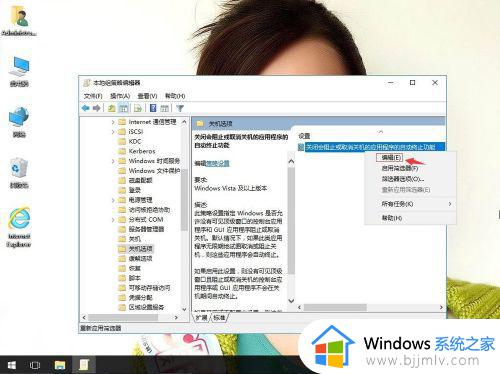Click the 策略设置 edit link
500x374 pixels.
coord(218,163)
